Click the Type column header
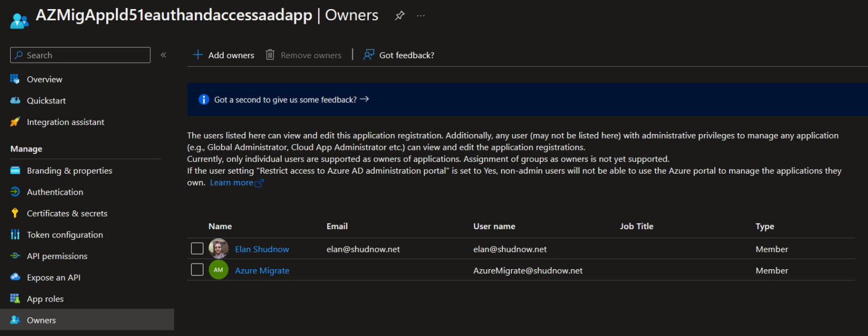 coord(765,226)
